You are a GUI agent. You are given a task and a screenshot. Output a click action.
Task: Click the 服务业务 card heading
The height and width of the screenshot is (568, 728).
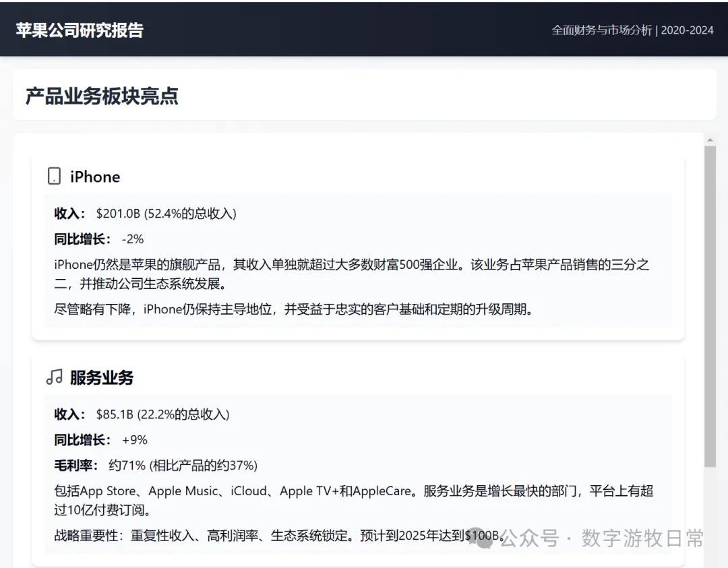pos(102,377)
